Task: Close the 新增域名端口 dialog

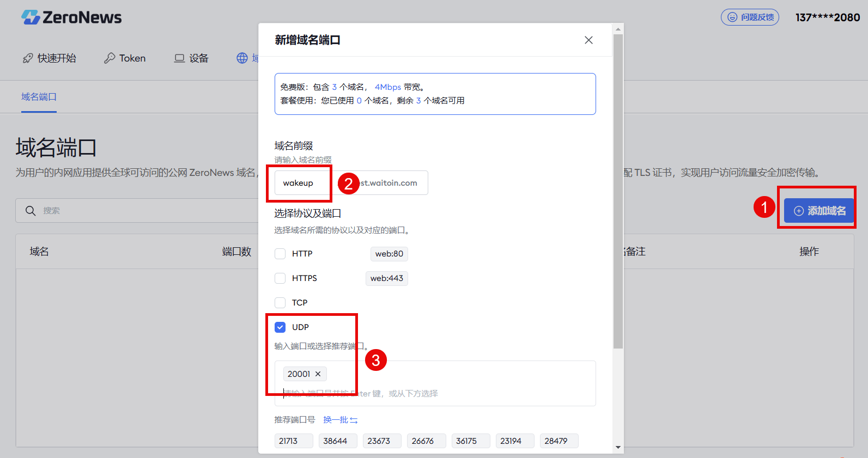Action: [588, 40]
